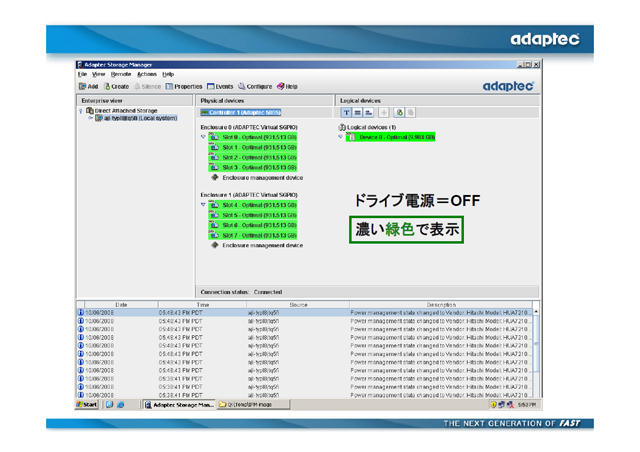The image size is (640, 452).
Task: Open the View menu
Action: click(98, 74)
